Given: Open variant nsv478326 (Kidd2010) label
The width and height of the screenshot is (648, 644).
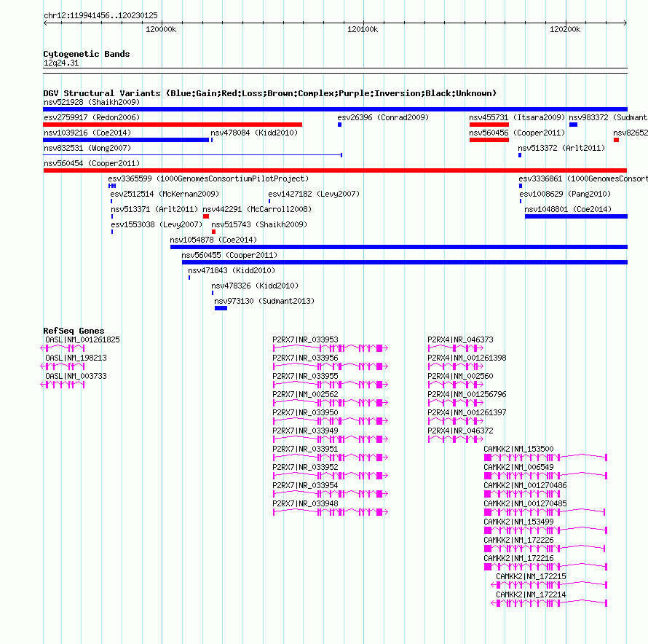Looking at the screenshot, I should (255, 286).
